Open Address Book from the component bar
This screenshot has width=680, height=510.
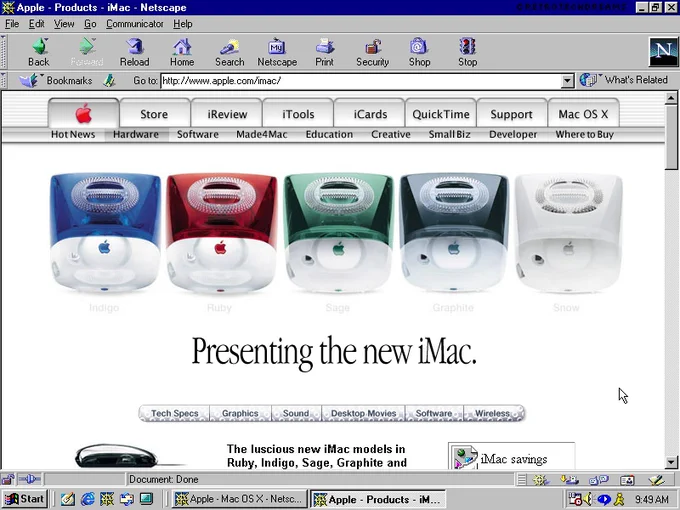tap(627, 480)
